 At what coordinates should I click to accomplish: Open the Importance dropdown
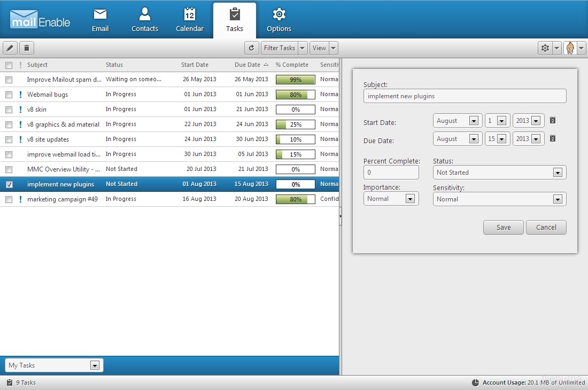[410, 199]
